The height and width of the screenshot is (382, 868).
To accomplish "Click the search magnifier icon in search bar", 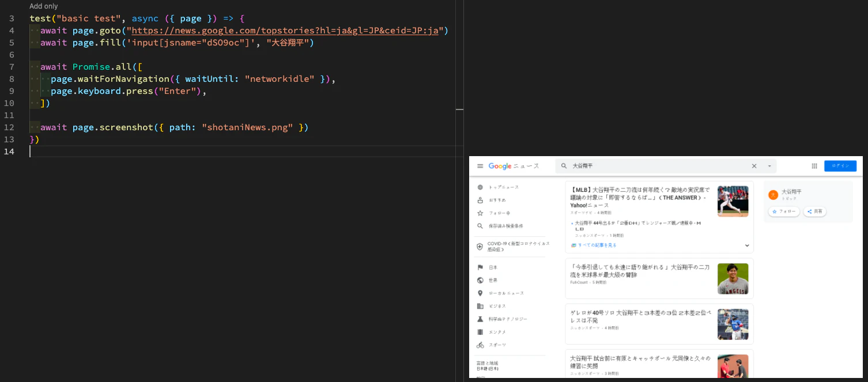I will click(563, 166).
